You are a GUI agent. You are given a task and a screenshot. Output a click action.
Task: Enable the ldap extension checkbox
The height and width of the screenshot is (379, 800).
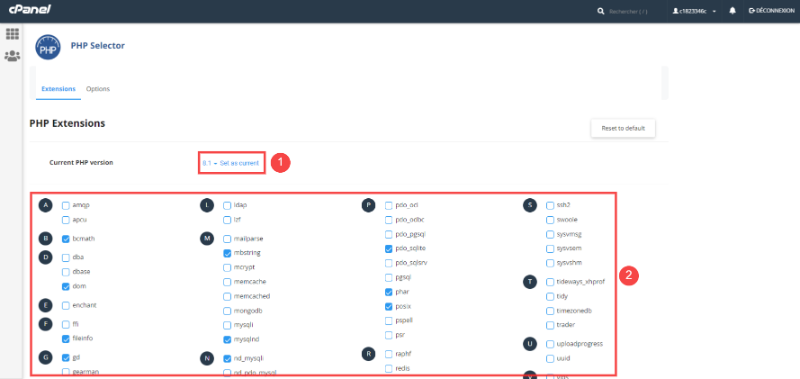(x=227, y=206)
